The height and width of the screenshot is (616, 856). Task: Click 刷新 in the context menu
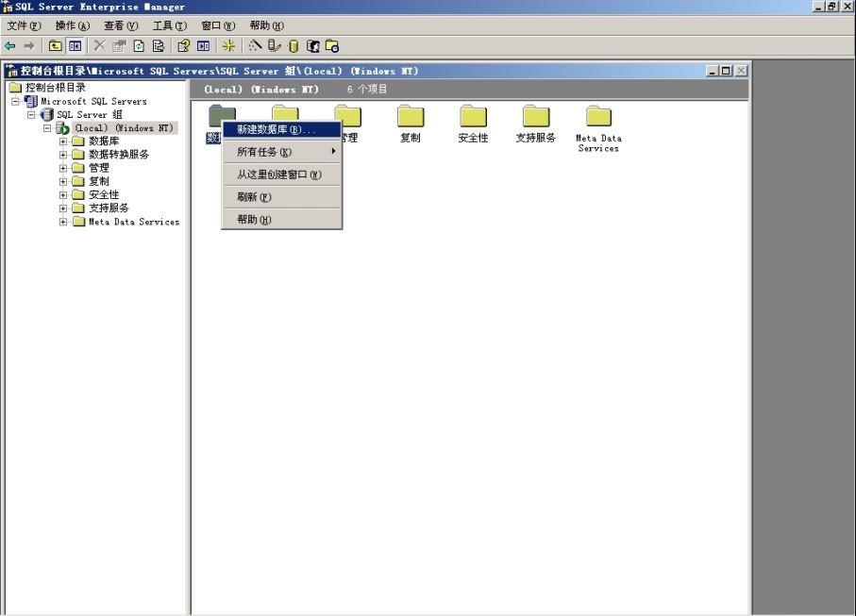coord(281,197)
